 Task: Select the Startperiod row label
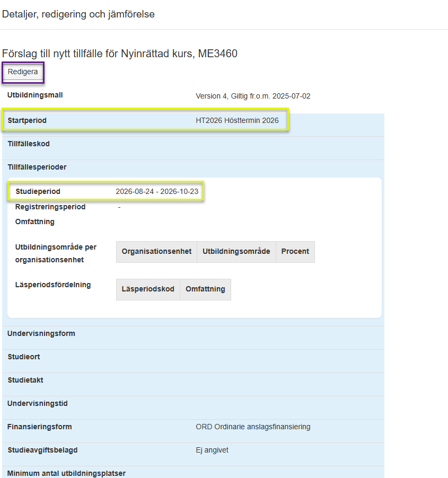(x=27, y=121)
